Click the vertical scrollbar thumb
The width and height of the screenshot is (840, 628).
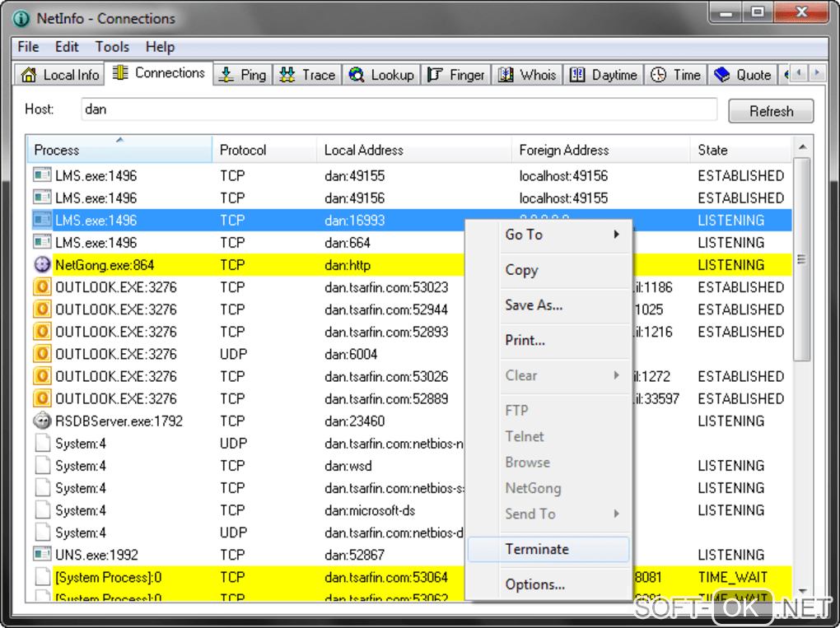(802, 259)
